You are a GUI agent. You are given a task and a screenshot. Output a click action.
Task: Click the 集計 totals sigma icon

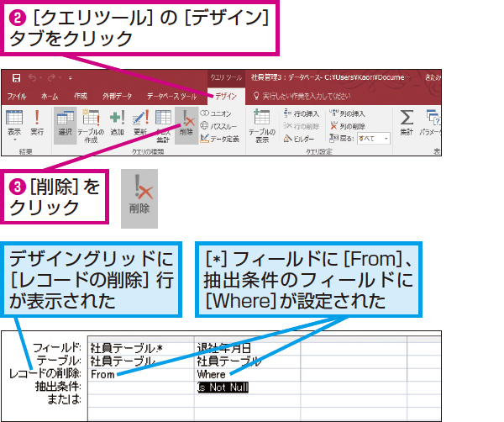(407, 122)
